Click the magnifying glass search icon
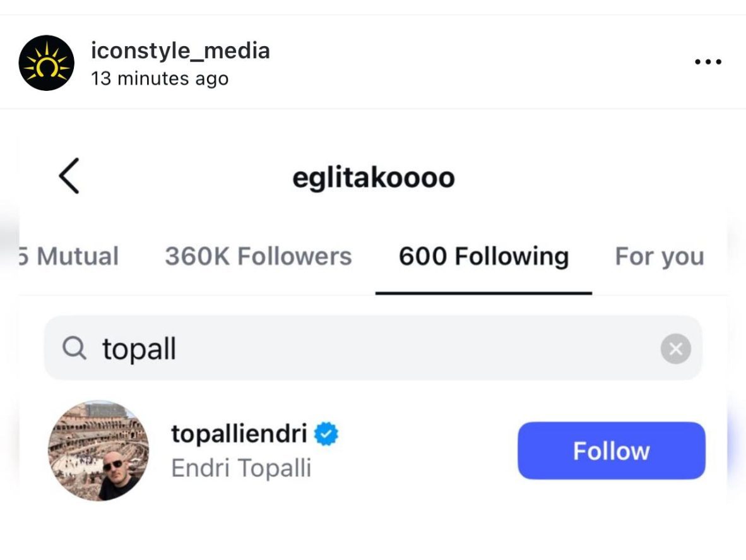 74,349
